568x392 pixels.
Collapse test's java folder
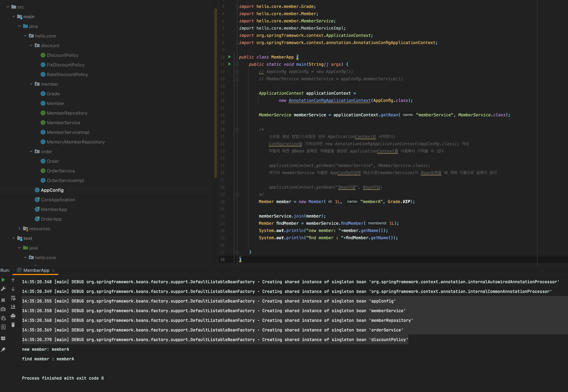[19, 248]
